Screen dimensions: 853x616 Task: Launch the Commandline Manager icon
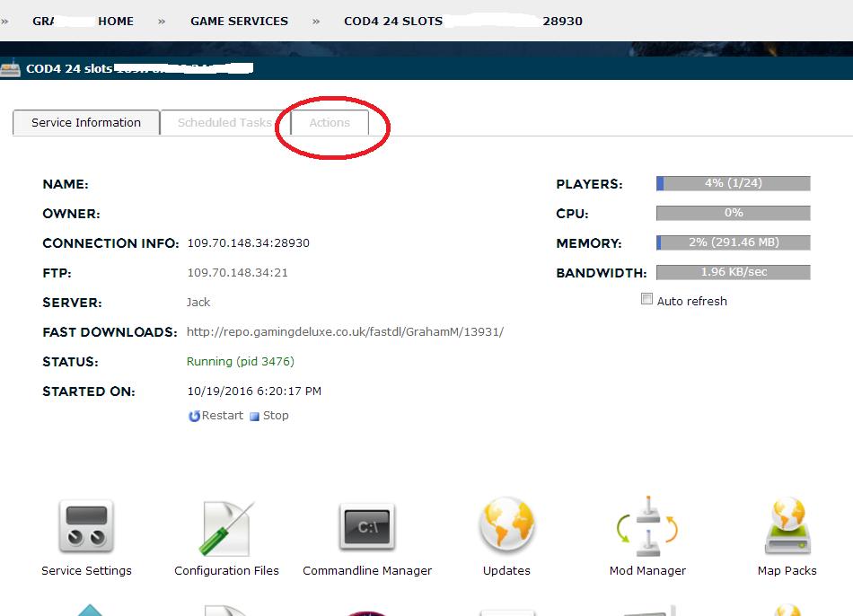[367, 527]
